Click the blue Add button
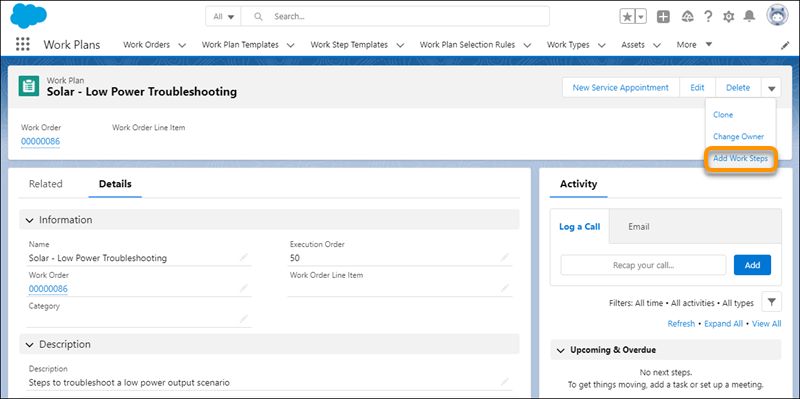This screenshot has height=399, width=800. [752, 265]
